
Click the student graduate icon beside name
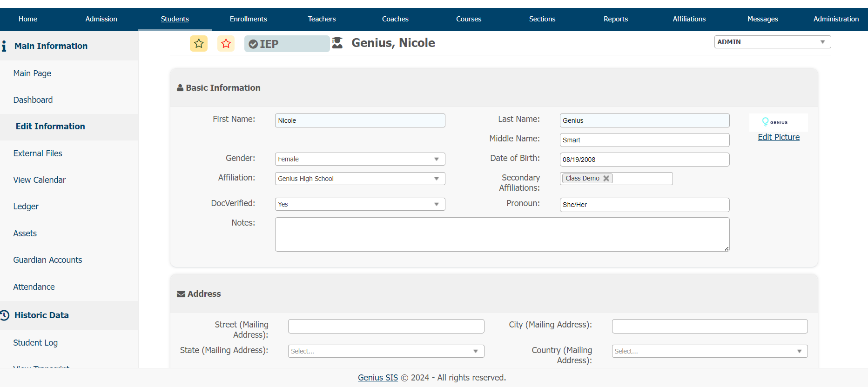[x=337, y=43]
